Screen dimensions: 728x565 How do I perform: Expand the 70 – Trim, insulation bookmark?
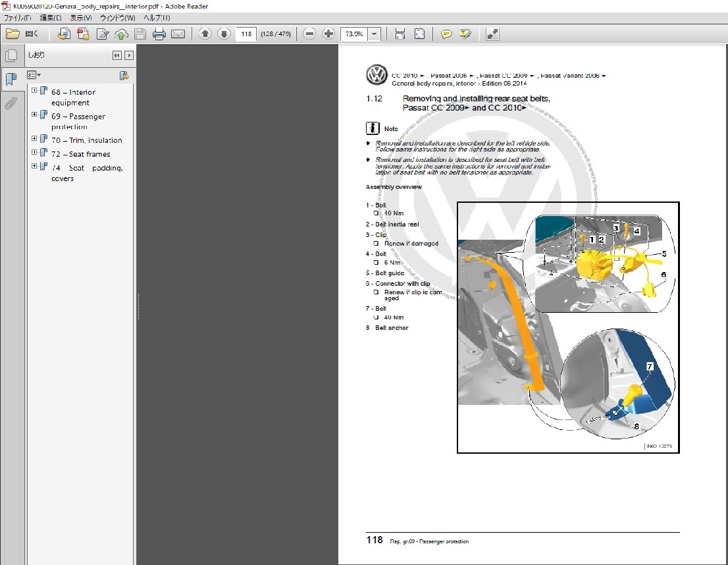34,138
